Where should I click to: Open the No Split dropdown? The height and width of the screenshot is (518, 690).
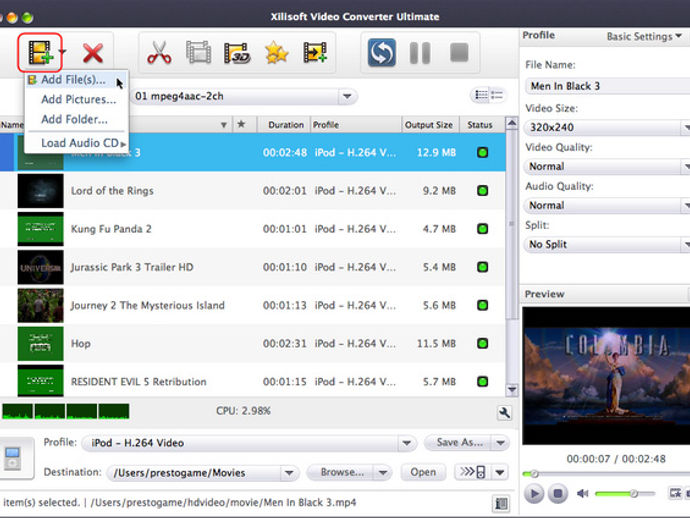(608, 244)
